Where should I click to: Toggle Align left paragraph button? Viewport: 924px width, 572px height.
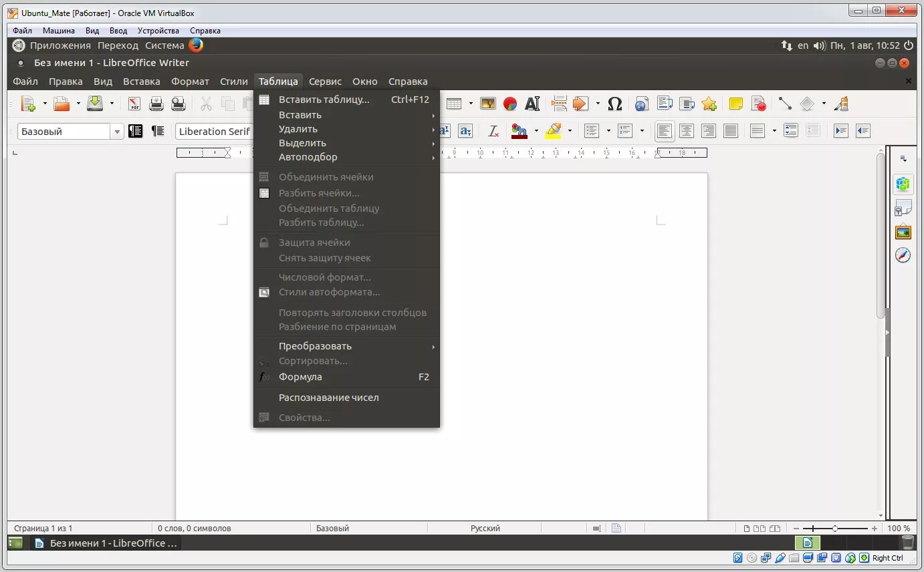pyautogui.click(x=665, y=131)
